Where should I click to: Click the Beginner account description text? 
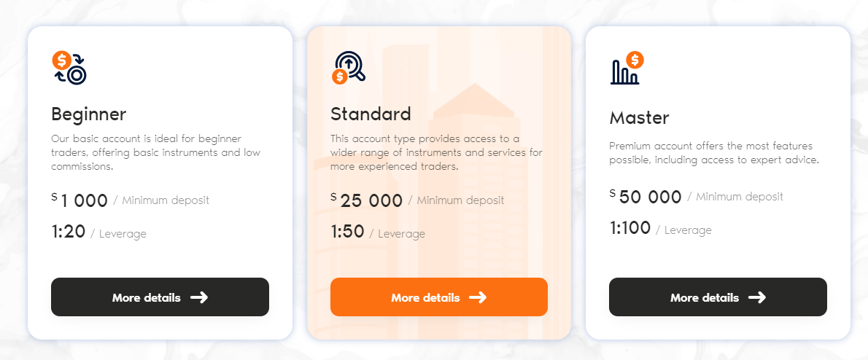click(x=155, y=152)
